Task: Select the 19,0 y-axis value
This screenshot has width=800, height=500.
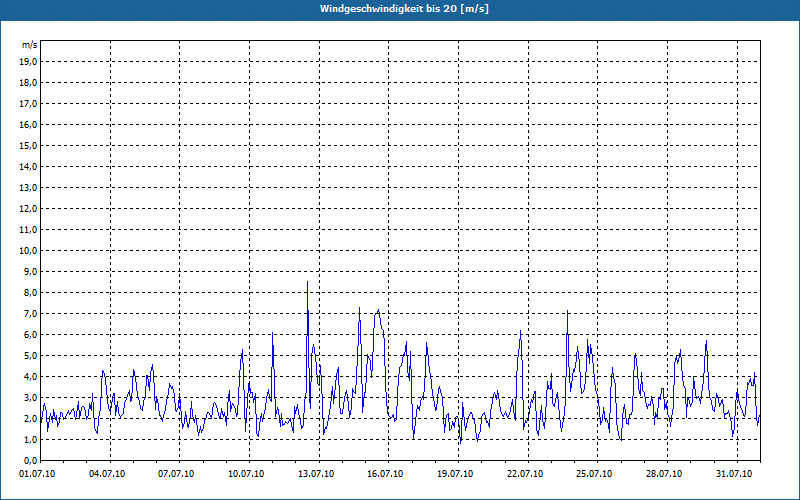Action: coord(28,62)
